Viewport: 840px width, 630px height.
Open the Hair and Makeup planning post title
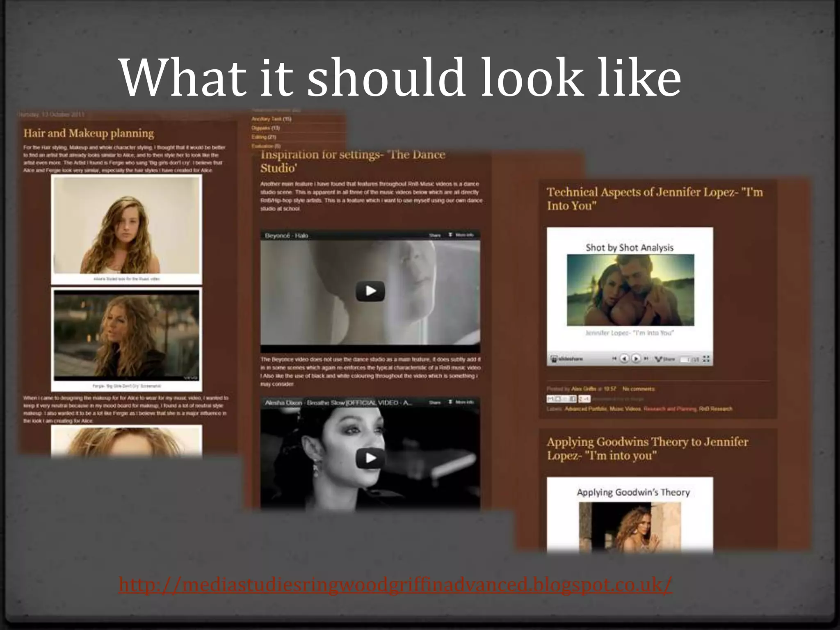[89, 133]
